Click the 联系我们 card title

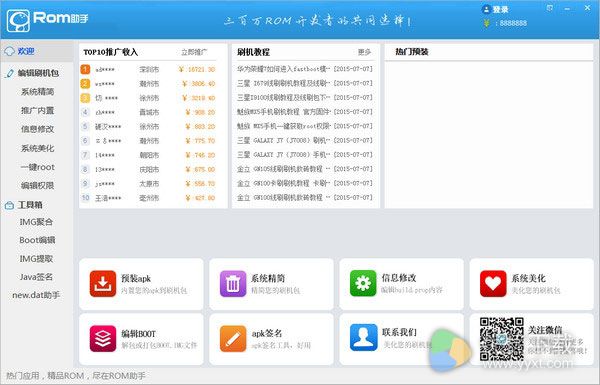[x=399, y=332]
